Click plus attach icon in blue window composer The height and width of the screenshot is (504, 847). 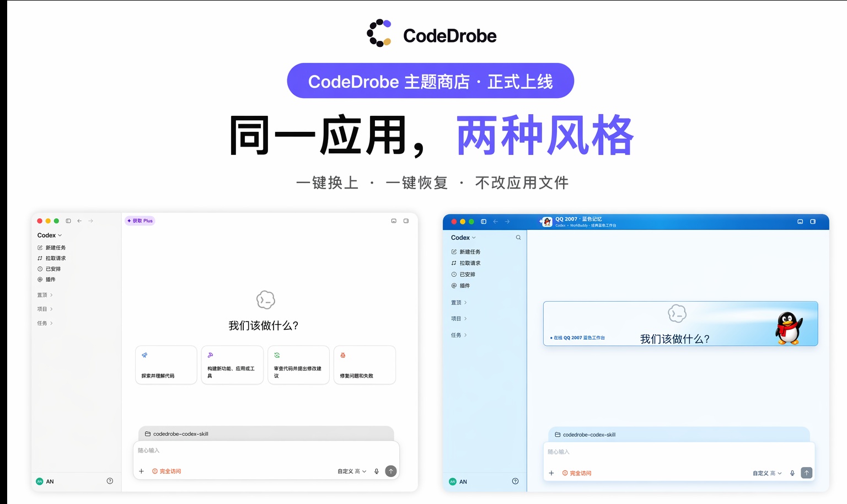click(x=551, y=473)
